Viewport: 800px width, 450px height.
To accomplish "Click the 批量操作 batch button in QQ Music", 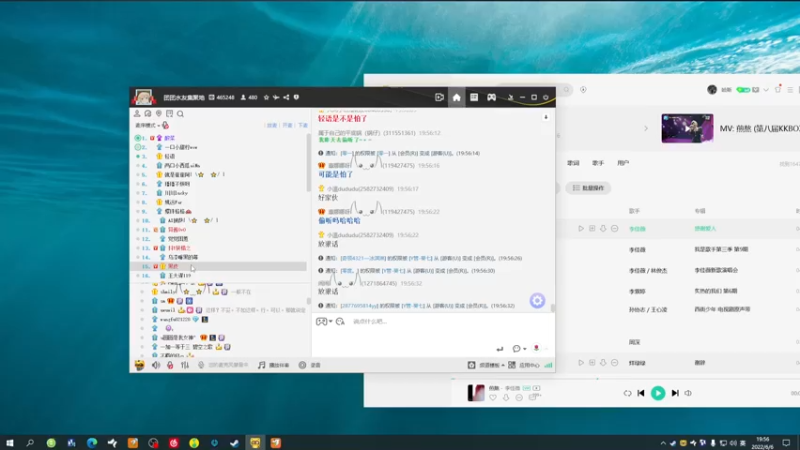I will click(x=588, y=188).
